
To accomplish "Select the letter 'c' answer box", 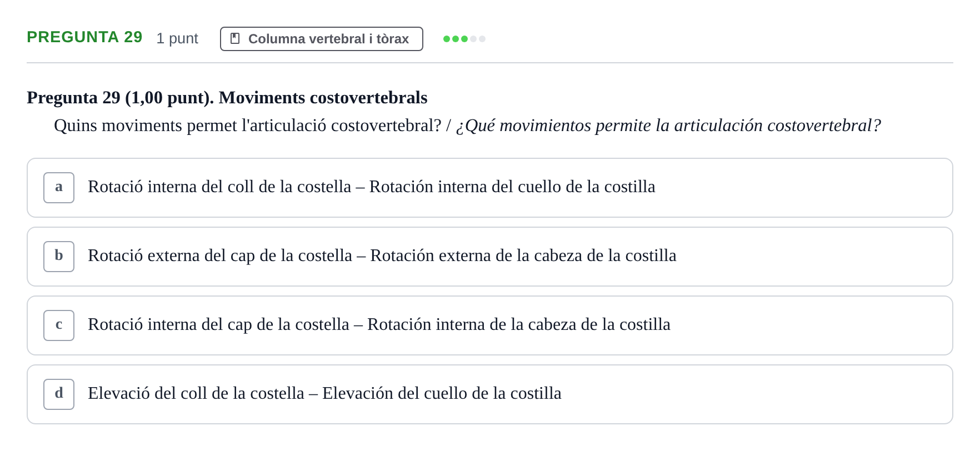I will point(59,325).
